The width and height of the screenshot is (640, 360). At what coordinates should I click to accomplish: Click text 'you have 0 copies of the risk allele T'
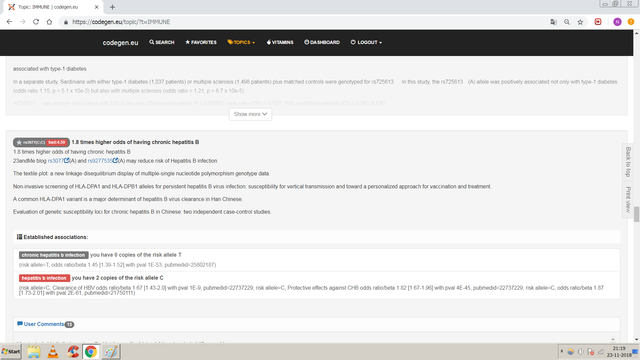136,255
